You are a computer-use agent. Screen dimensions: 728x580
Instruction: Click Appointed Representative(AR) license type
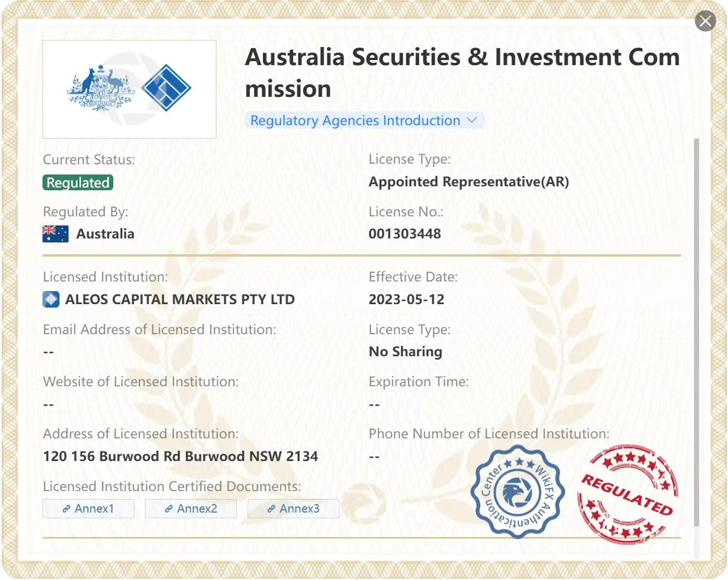point(469,182)
